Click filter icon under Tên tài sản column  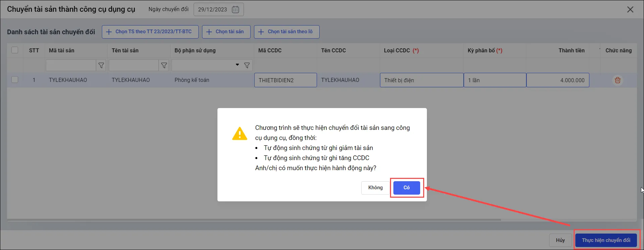164,65
